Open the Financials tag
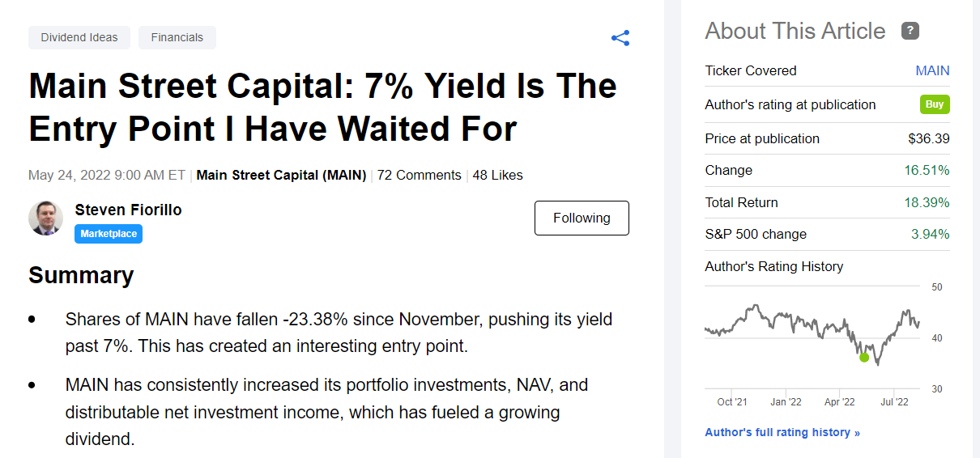The image size is (980, 458). tap(177, 37)
